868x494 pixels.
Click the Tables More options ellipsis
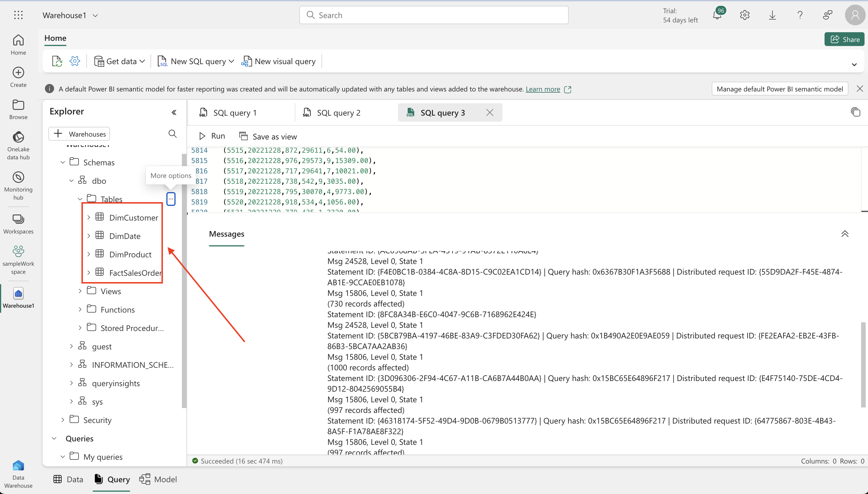click(171, 199)
